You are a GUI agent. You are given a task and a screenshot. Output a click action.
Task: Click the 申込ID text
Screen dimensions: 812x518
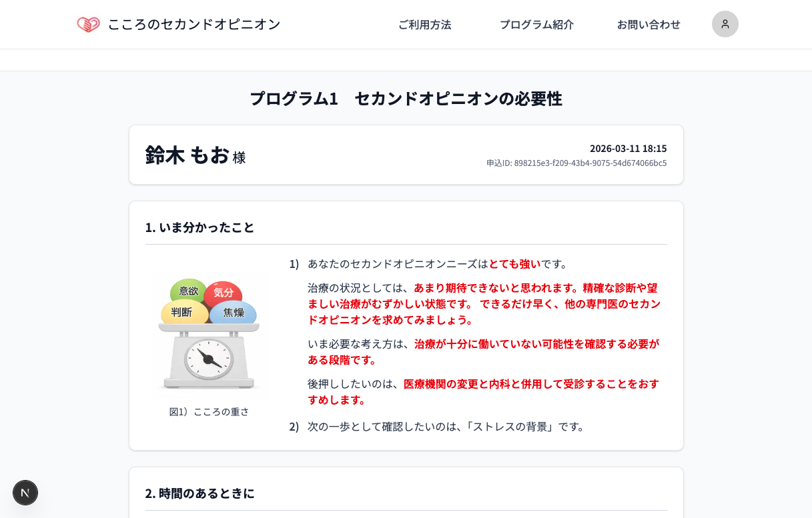(x=576, y=163)
